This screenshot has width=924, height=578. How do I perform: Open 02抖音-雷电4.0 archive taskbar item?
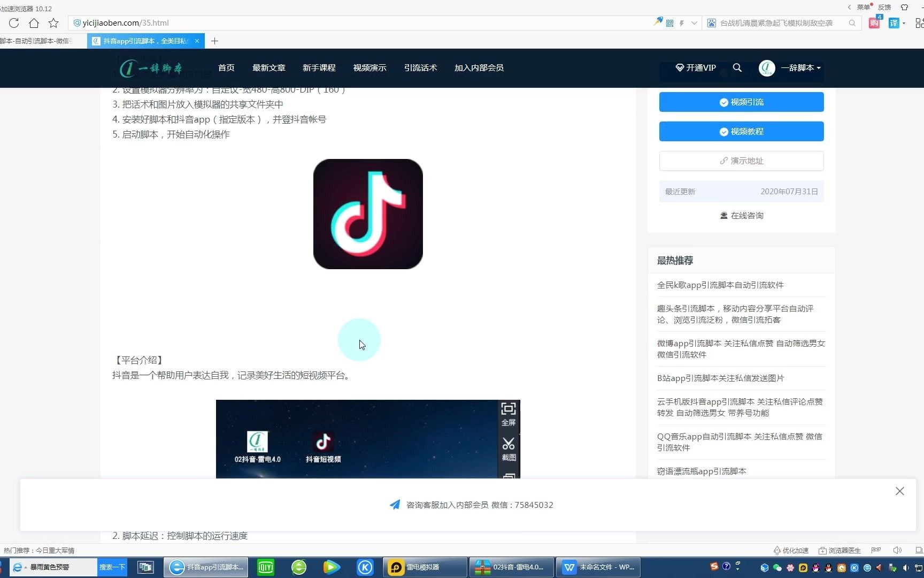[x=512, y=567]
